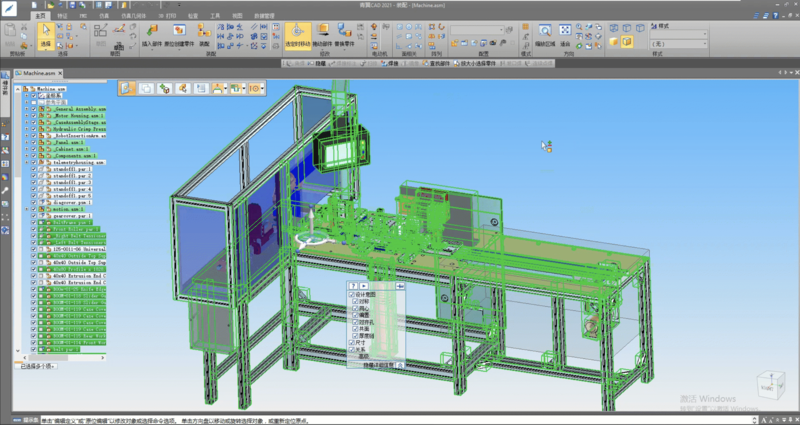This screenshot has width=800, height=425.
Task: Click the shaded with edges display icon
Action: pos(627,41)
